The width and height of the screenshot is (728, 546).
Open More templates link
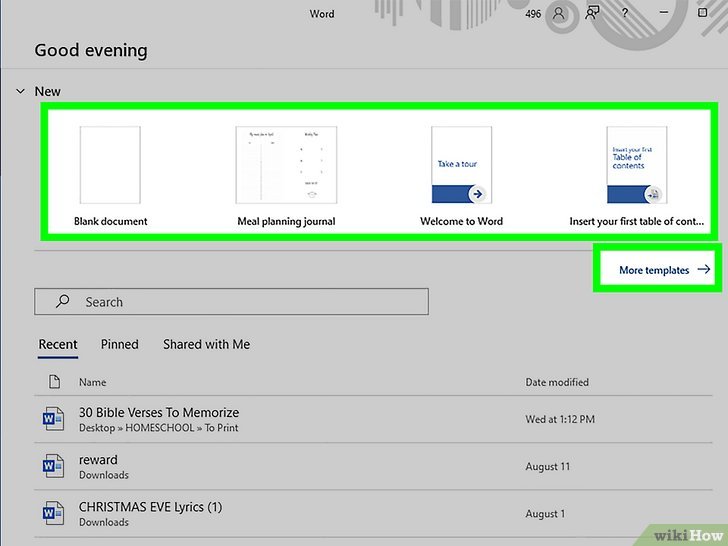664,270
